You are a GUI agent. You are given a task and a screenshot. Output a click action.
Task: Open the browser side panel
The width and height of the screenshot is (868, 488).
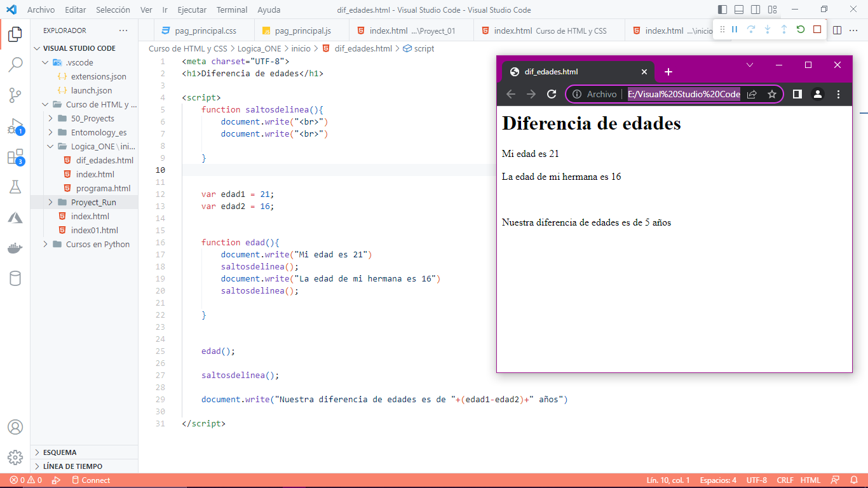click(797, 94)
